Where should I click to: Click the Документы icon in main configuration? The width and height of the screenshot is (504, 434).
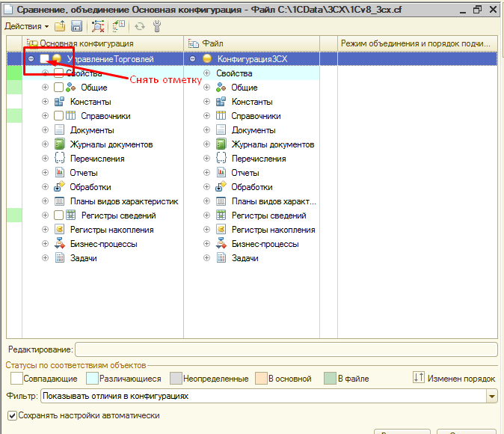click(60, 130)
